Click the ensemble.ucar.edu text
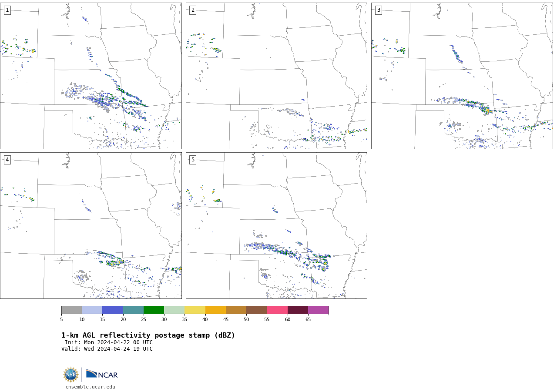This screenshot has height=392, width=557. (x=91, y=387)
